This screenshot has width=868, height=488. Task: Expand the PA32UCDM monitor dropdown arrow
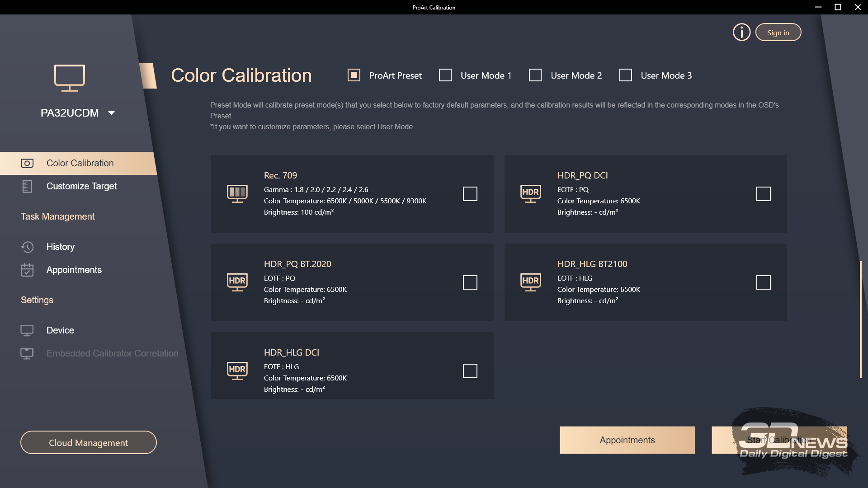click(112, 113)
